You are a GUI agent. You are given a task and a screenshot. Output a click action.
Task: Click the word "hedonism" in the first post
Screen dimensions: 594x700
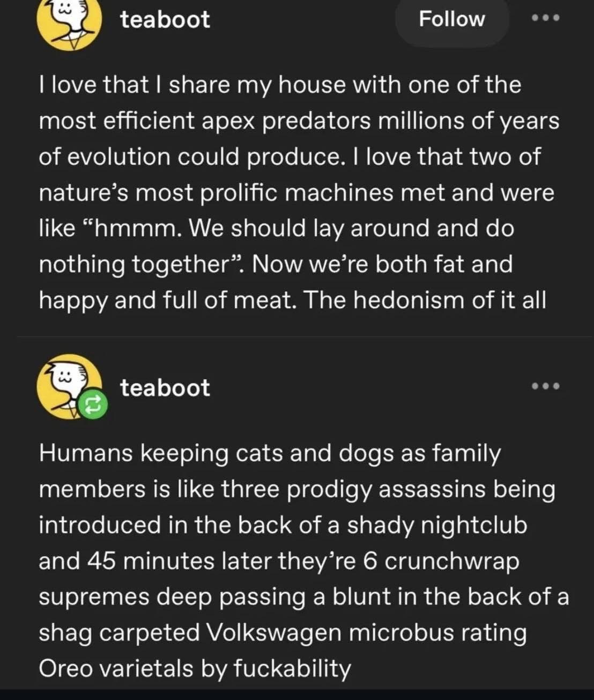410,300
